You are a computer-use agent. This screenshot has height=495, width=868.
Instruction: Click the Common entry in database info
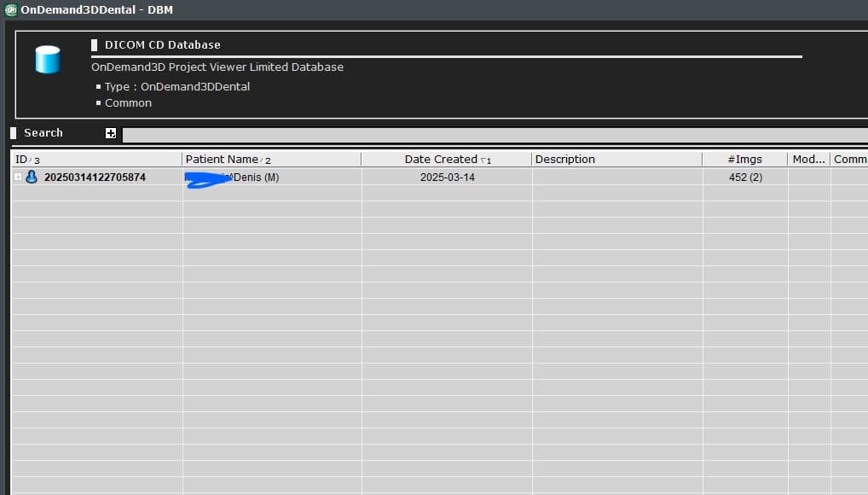128,103
